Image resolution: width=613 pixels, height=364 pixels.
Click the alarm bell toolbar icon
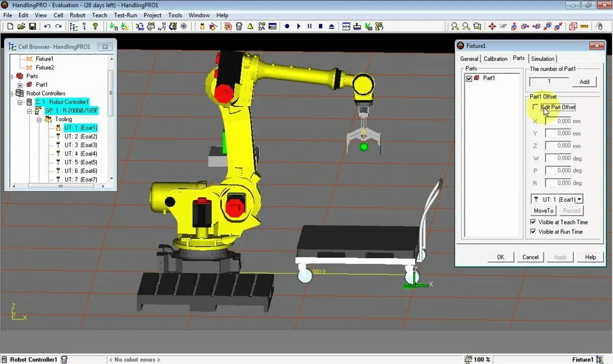click(x=250, y=26)
